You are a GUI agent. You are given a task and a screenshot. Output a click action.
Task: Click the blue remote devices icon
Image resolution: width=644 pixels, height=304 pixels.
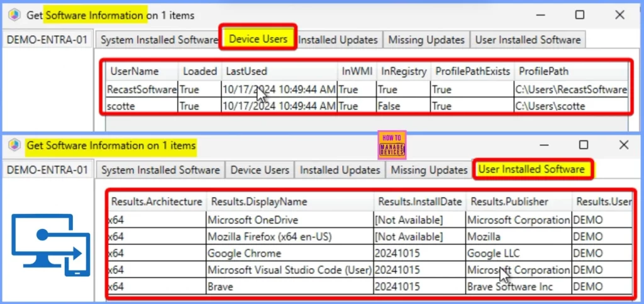click(x=50, y=244)
